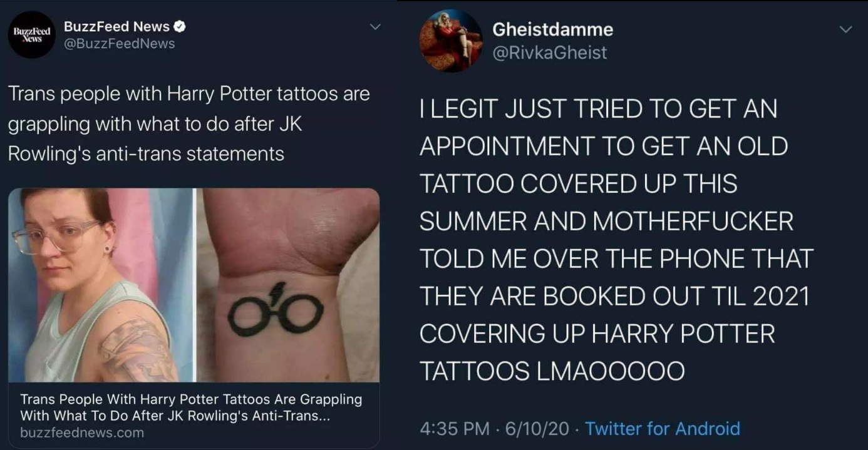This screenshot has height=450, width=868.
Task: Visit the @BuzzFeedNews handle
Action: (x=120, y=44)
